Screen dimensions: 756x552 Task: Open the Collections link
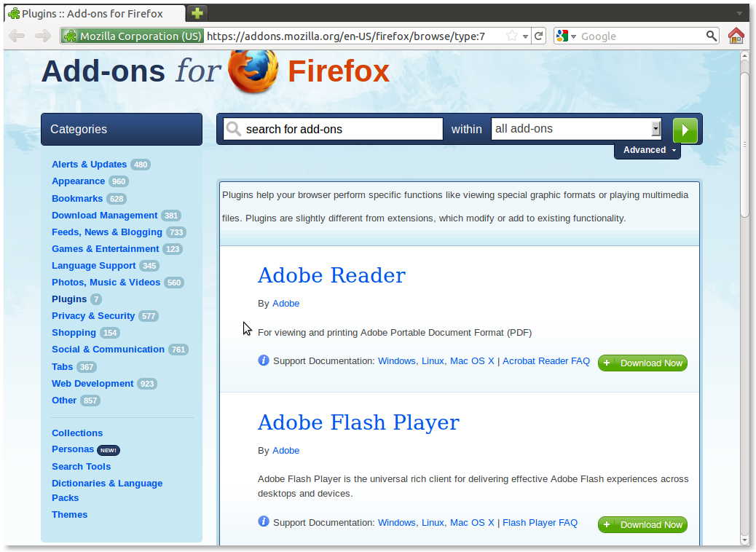(x=77, y=433)
